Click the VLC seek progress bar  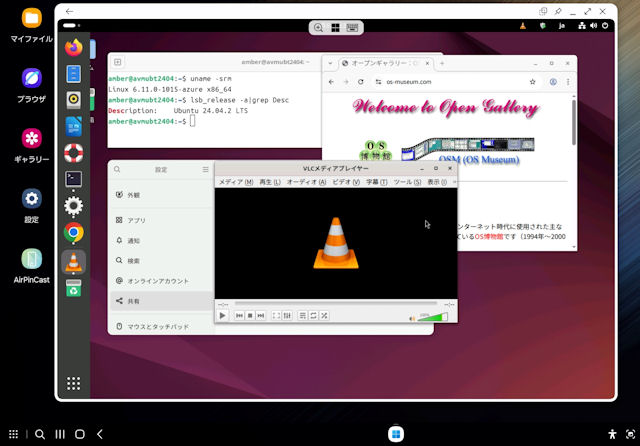click(336, 304)
